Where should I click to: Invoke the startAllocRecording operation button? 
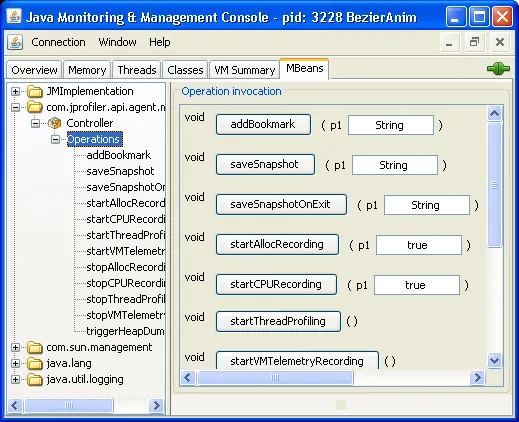coord(277,245)
